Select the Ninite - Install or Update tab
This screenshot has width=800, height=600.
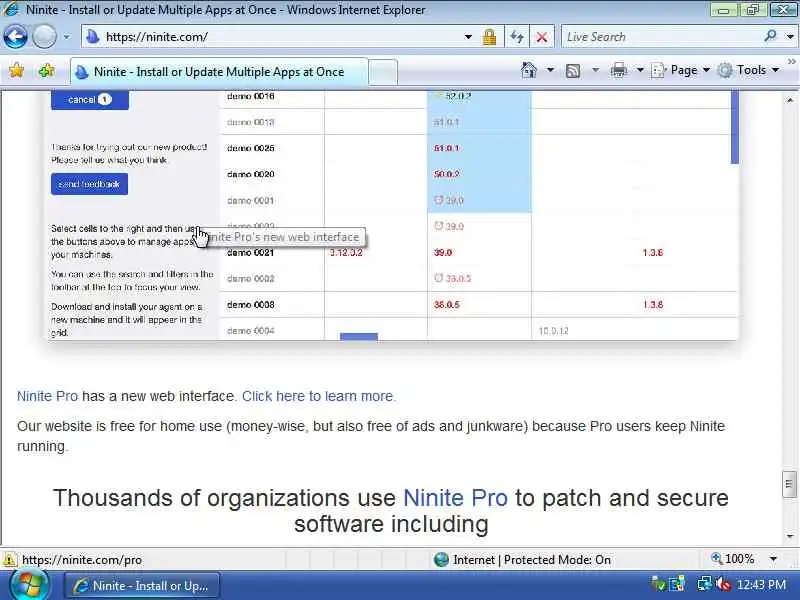[x=218, y=72]
